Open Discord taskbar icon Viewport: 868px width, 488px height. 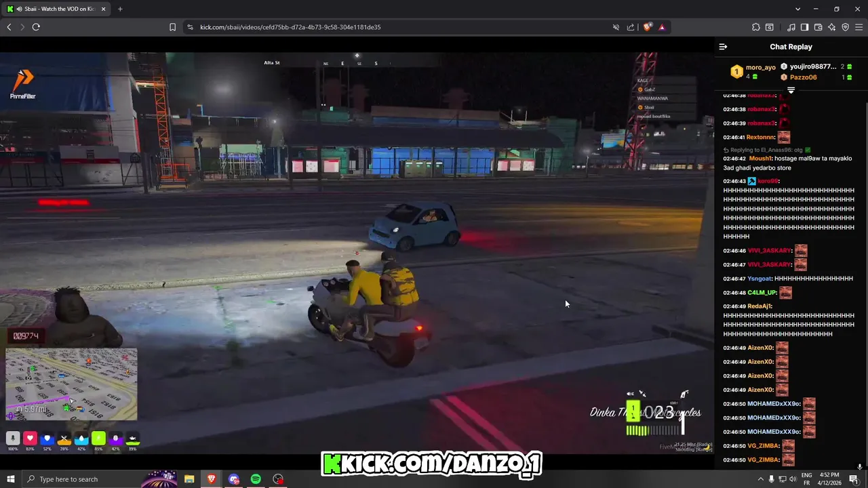(x=234, y=479)
